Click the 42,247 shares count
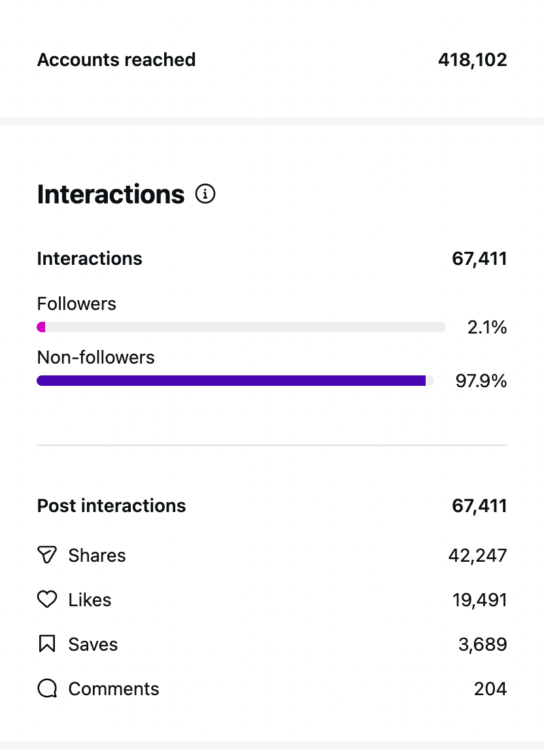Image resolution: width=544 pixels, height=756 pixels. coord(477,555)
